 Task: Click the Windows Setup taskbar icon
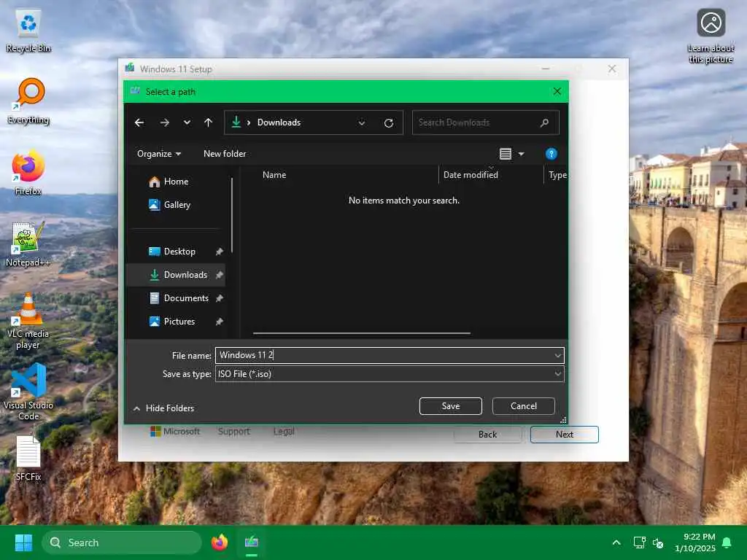(x=252, y=542)
